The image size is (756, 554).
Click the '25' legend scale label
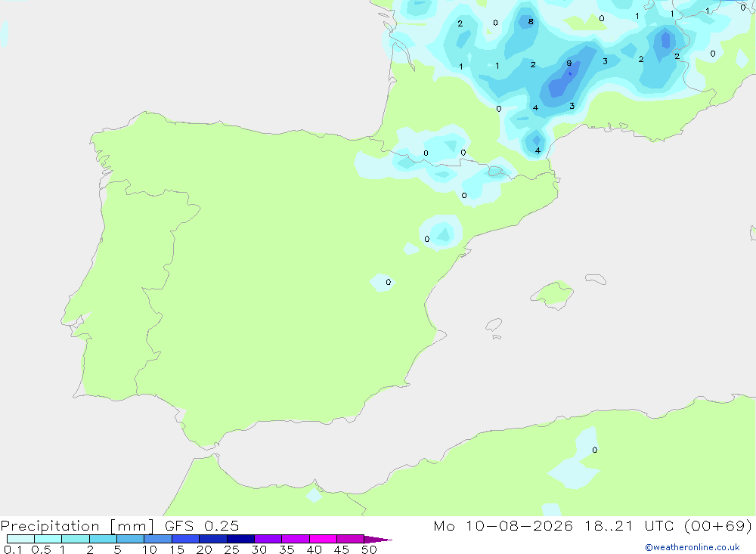(232, 549)
